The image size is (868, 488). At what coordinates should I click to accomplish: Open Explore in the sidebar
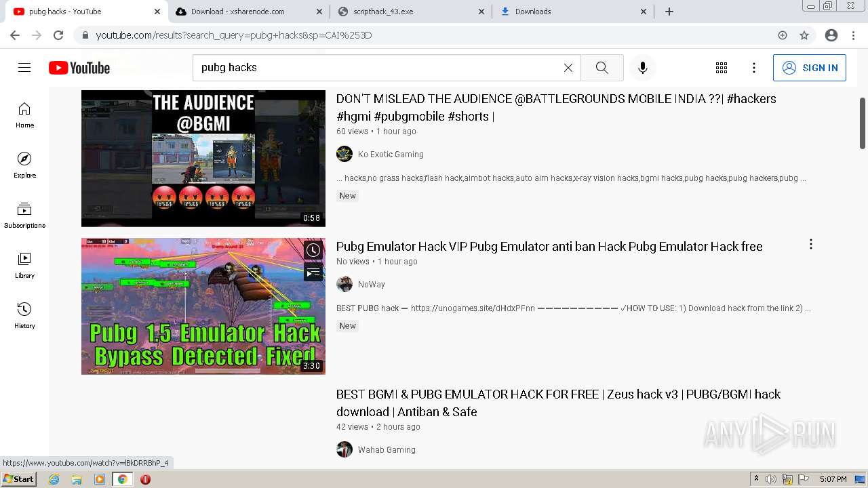pos(24,165)
